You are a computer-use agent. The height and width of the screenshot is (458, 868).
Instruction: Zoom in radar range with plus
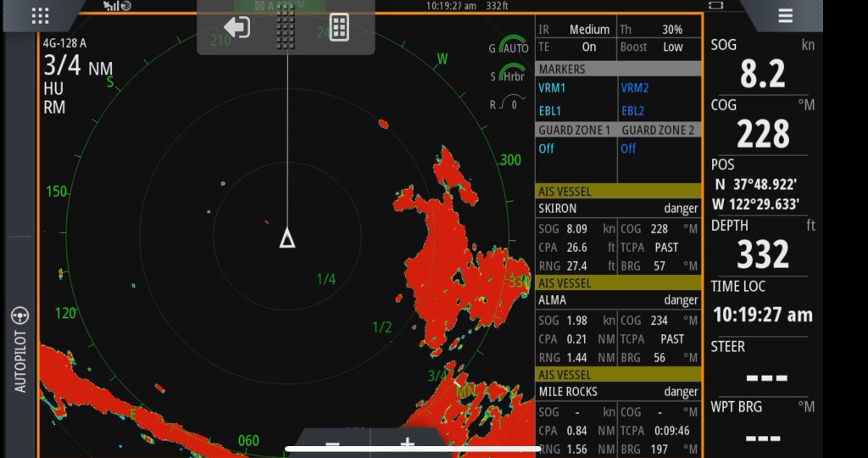[x=408, y=444]
